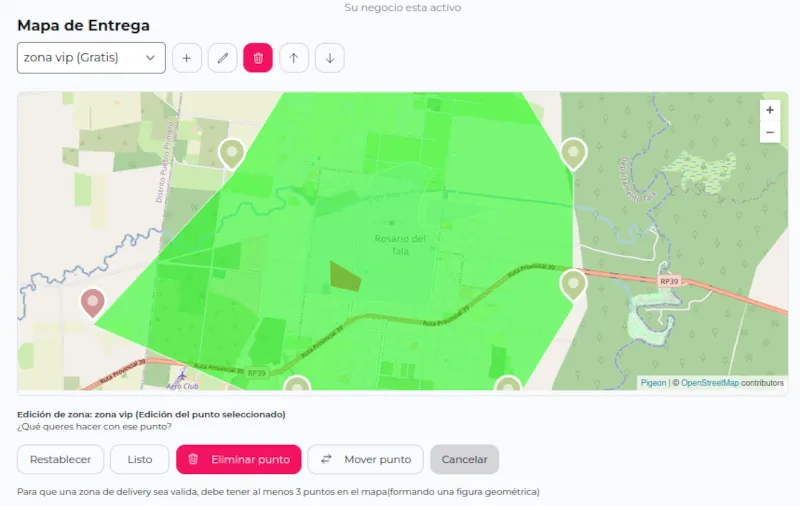
Task: Zoom out on the map
Action: click(x=770, y=132)
